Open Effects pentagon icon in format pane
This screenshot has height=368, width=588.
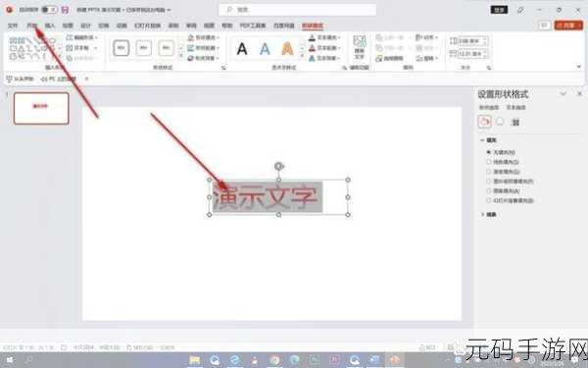(500, 122)
